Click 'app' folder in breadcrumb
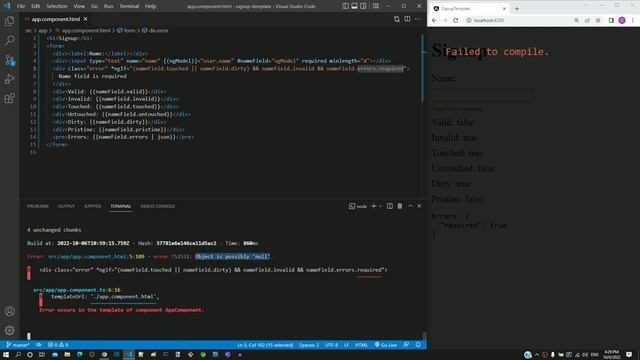Image resolution: width=640 pixels, height=360 pixels. point(42,31)
